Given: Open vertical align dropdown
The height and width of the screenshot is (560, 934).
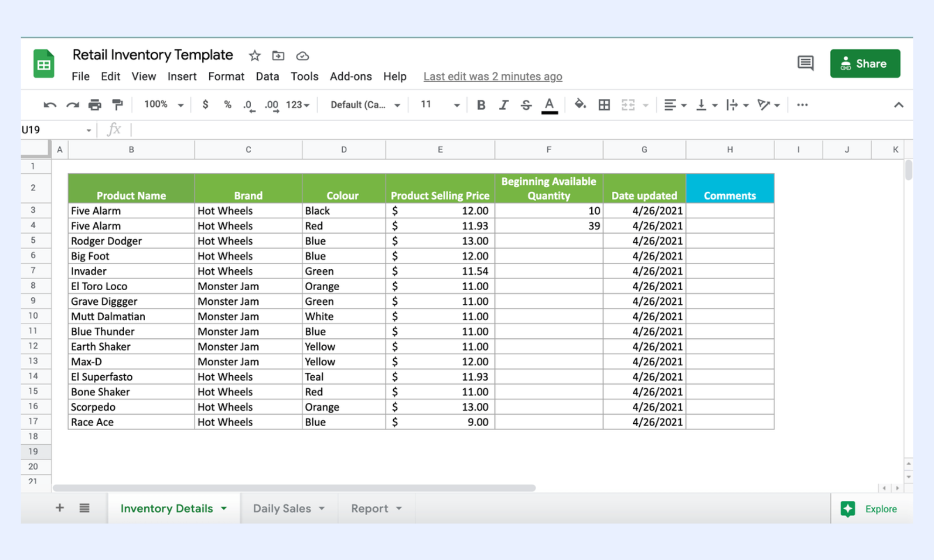Looking at the screenshot, I should tap(707, 105).
